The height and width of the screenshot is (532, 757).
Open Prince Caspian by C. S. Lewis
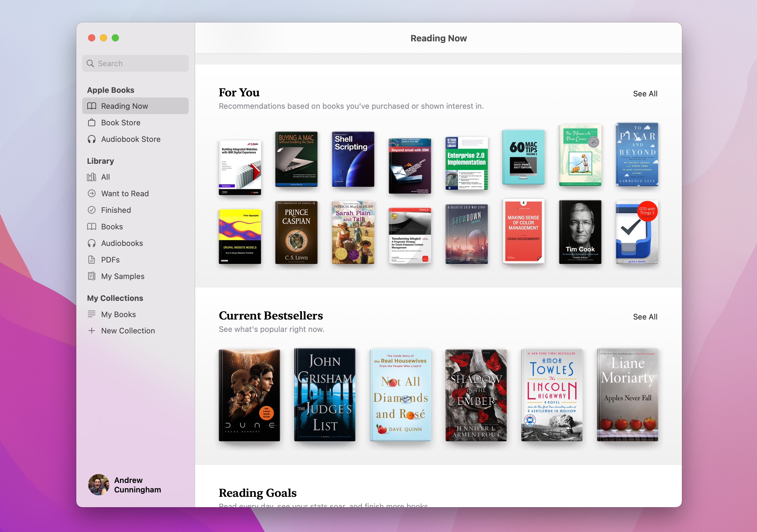tap(296, 232)
